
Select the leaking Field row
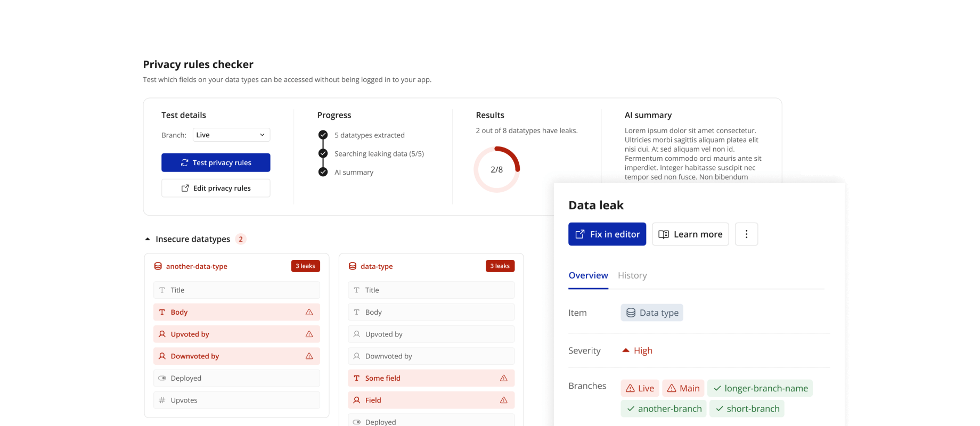pyautogui.click(x=431, y=400)
